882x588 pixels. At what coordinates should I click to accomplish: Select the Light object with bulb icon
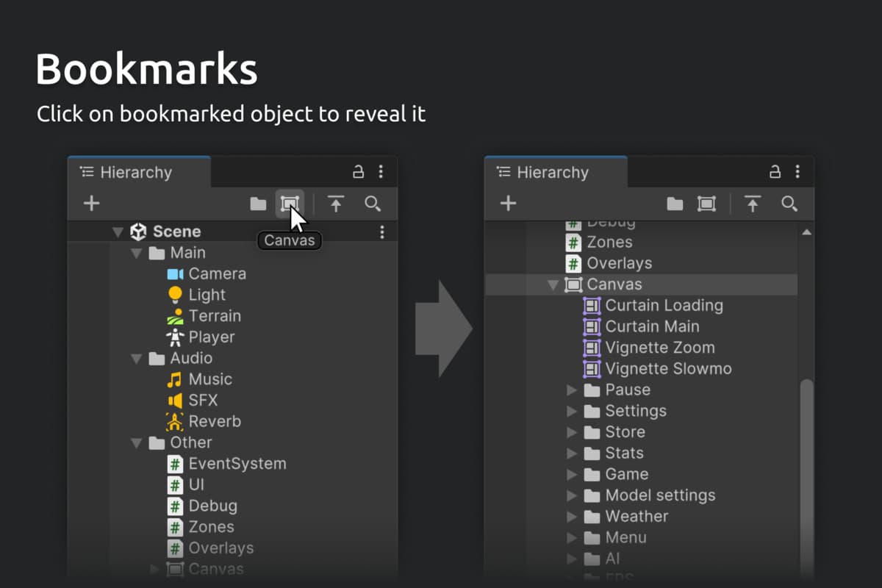point(207,295)
